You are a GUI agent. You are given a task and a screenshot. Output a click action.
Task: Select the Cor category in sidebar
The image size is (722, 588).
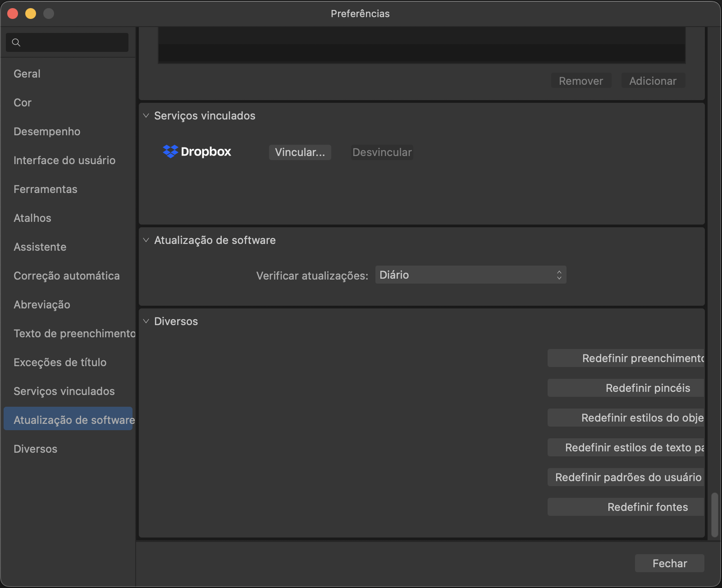(23, 102)
